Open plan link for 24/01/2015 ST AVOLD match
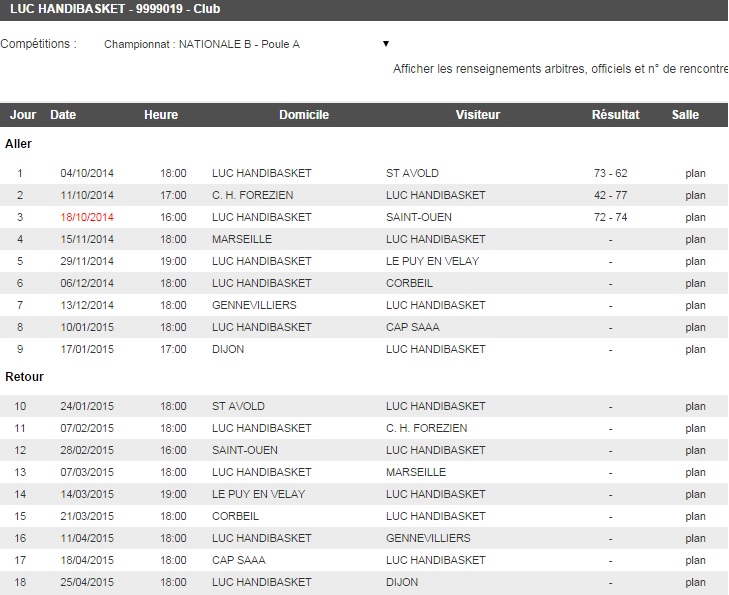The height and width of the screenshot is (595, 729). point(695,406)
